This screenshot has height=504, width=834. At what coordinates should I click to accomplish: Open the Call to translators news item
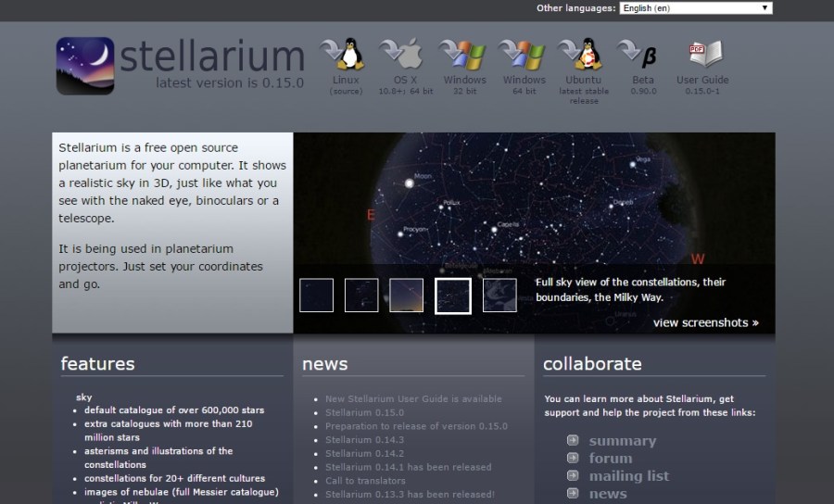click(365, 481)
